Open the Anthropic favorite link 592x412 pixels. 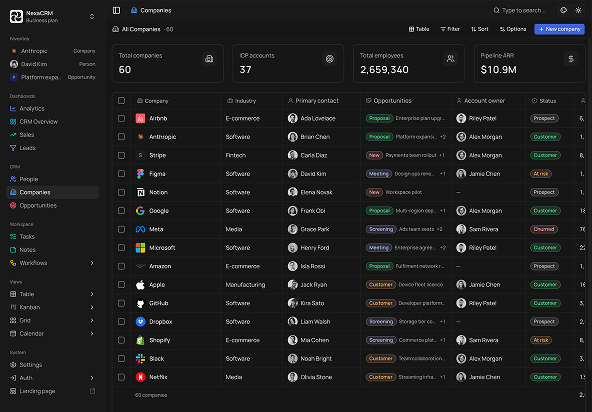click(x=52, y=51)
